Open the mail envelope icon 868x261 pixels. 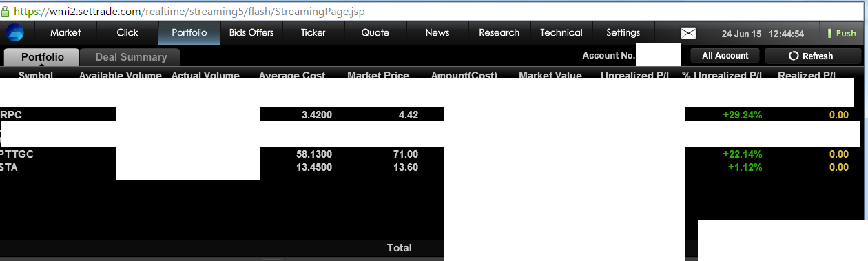click(689, 33)
